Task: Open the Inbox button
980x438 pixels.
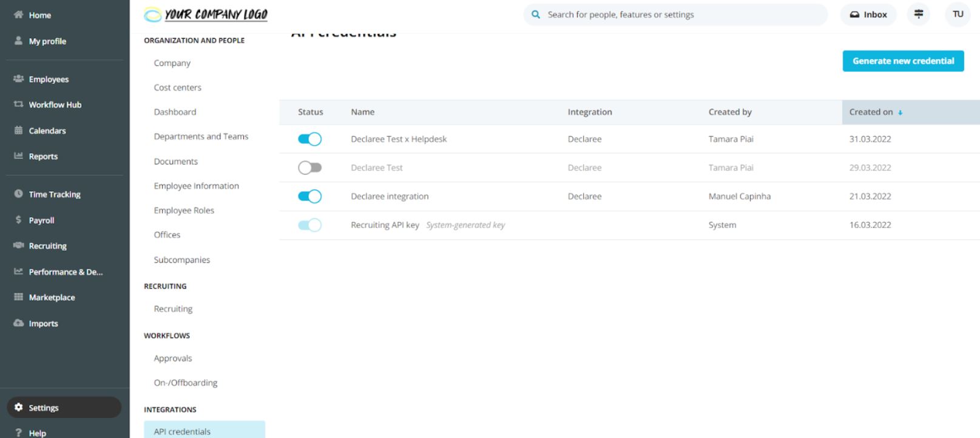Action: 868,15
